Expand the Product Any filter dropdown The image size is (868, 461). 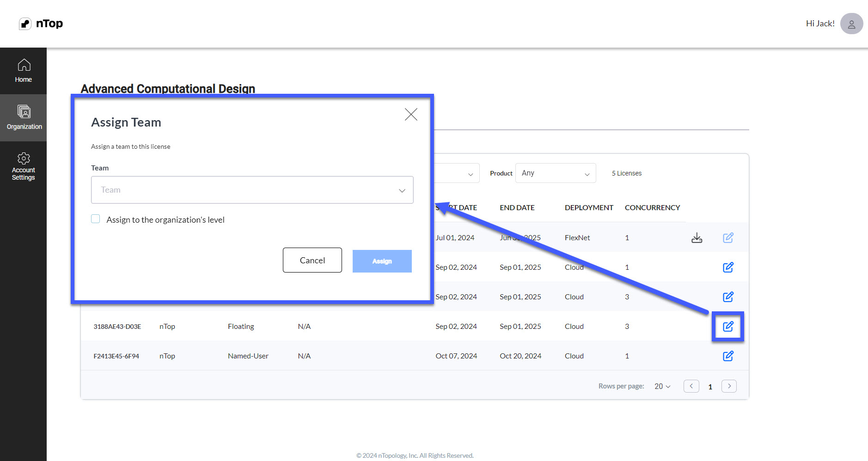[x=556, y=173]
